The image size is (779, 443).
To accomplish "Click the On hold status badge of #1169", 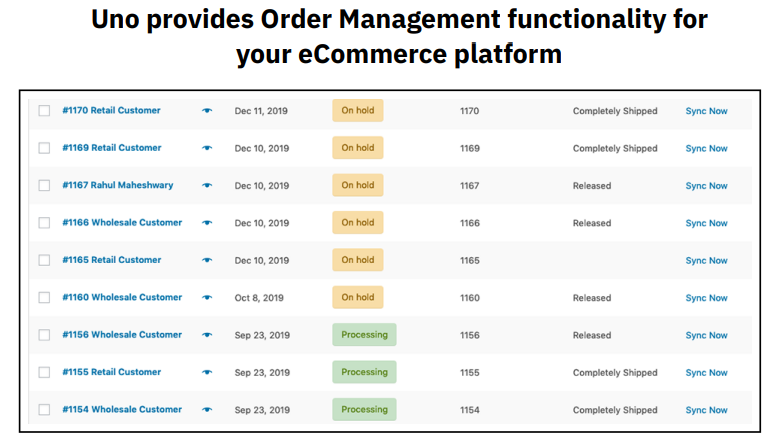I will click(x=357, y=148).
